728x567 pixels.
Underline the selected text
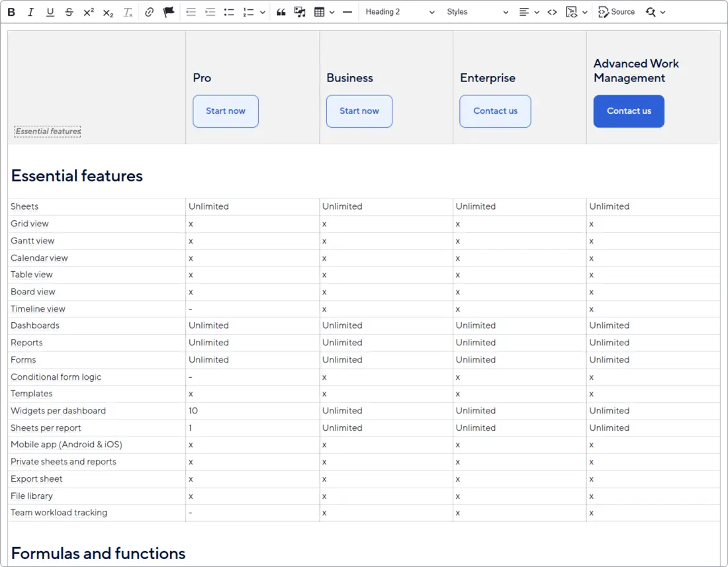coord(50,11)
